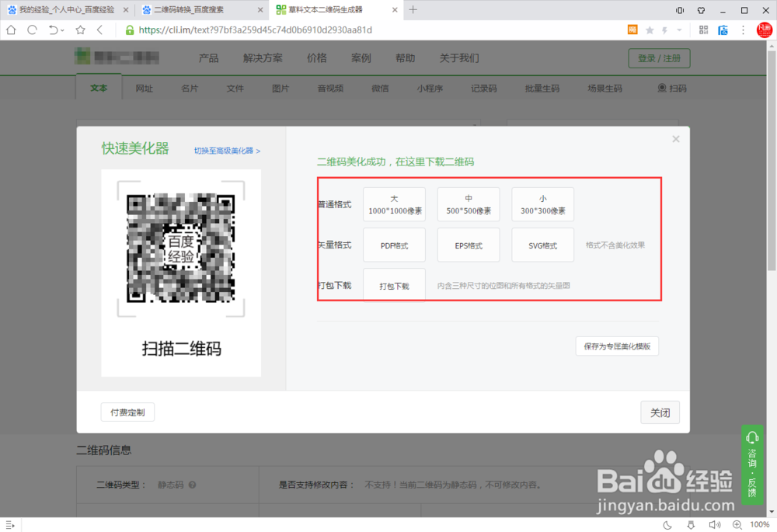777x532 pixels.
Task: Click the 关闭 button
Action: (x=660, y=412)
